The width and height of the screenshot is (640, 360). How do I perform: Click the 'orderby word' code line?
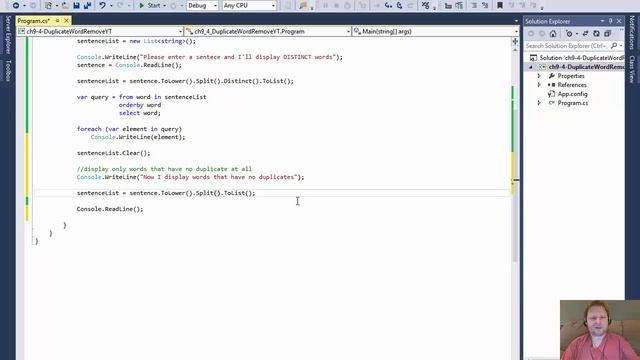pos(140,105)
